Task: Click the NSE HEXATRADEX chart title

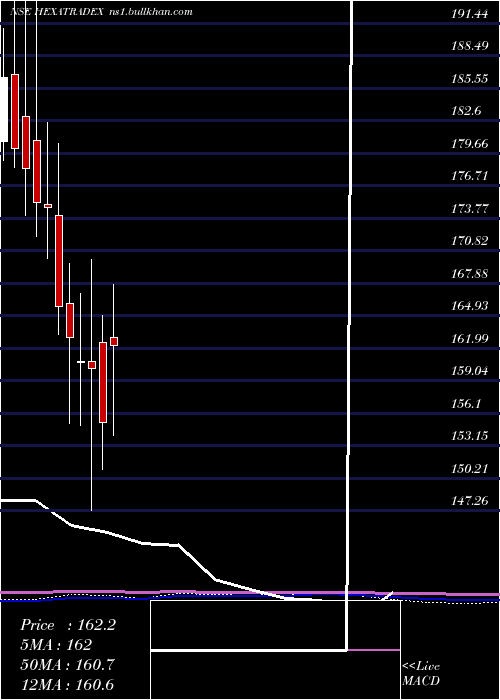Action: tap(56, 12)
